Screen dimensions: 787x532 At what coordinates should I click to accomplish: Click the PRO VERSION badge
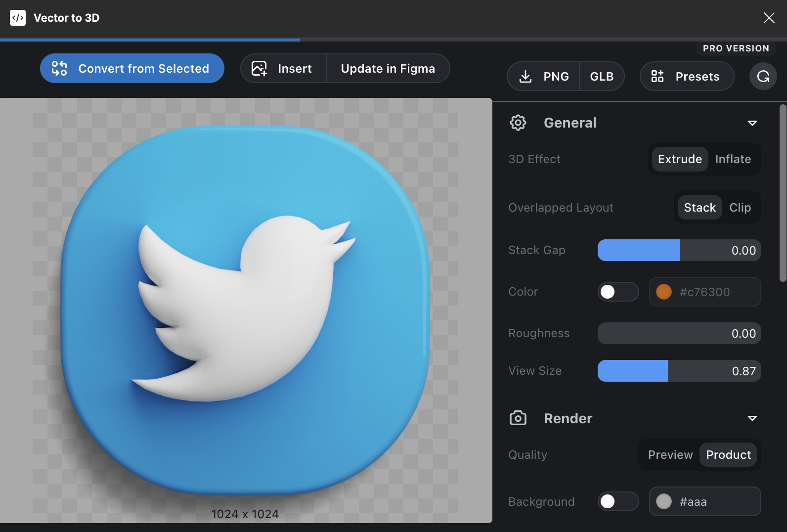click(x=736, y=48)
